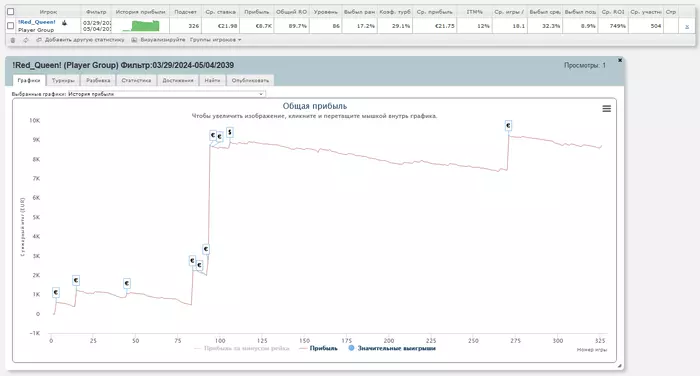Click the first euro marker near game 3
This screenshot has height=376, width=700.
[55, 292]
